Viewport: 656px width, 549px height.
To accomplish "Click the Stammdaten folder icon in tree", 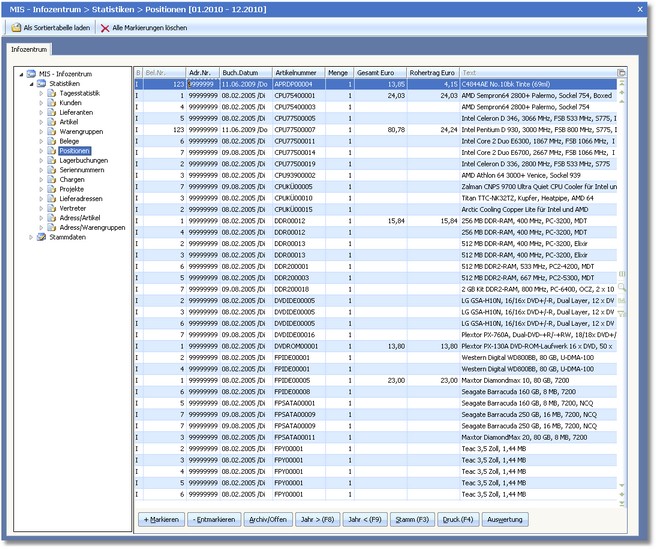I will point(41,237).
